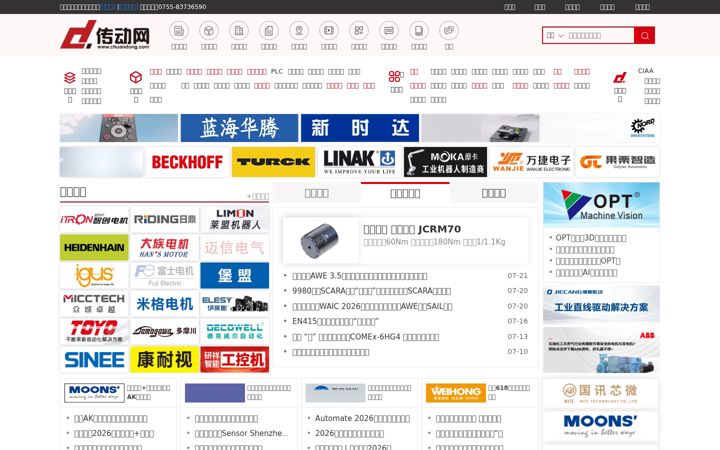Open the HEIDENHAIN green logo tile
The image size is (720, 450).
[x=94, y=248]
